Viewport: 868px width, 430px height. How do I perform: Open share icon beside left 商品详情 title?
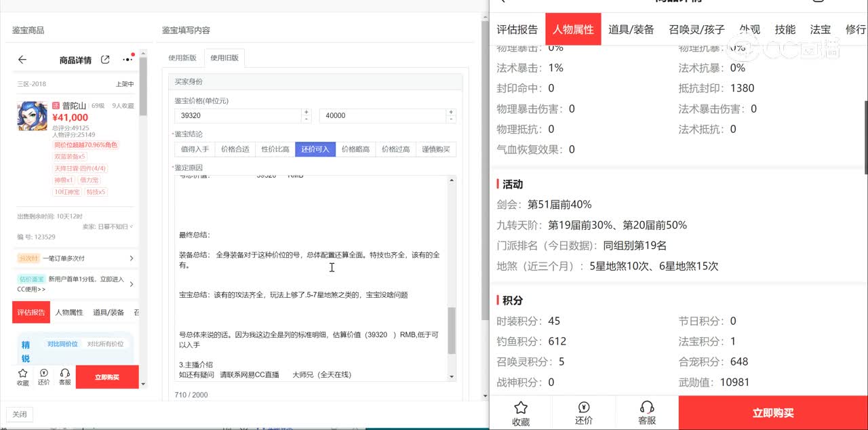click(x=105, y=60)
